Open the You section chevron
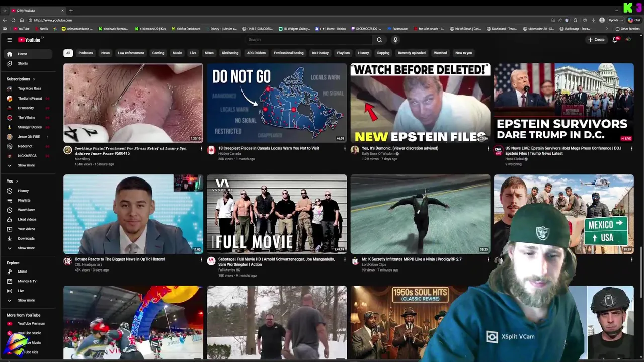Image resolution: width=644 pixels, height=362 pixels. pos(17,181)
